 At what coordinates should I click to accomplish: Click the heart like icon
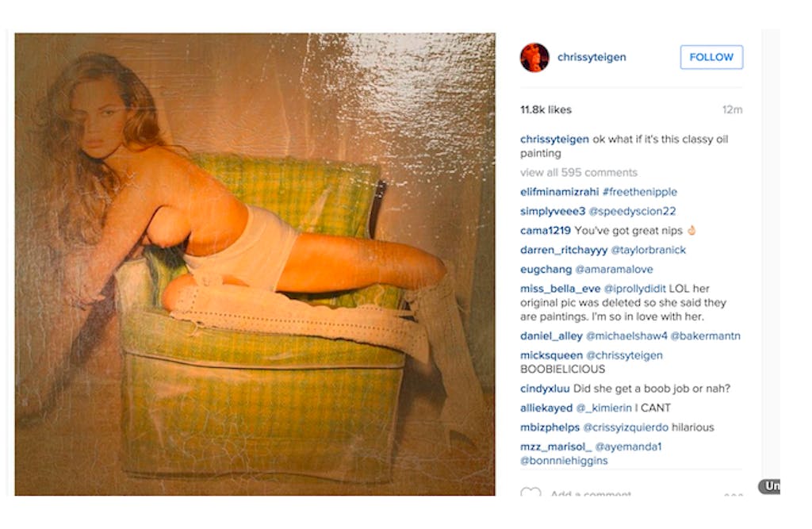(x=530, y=492)
